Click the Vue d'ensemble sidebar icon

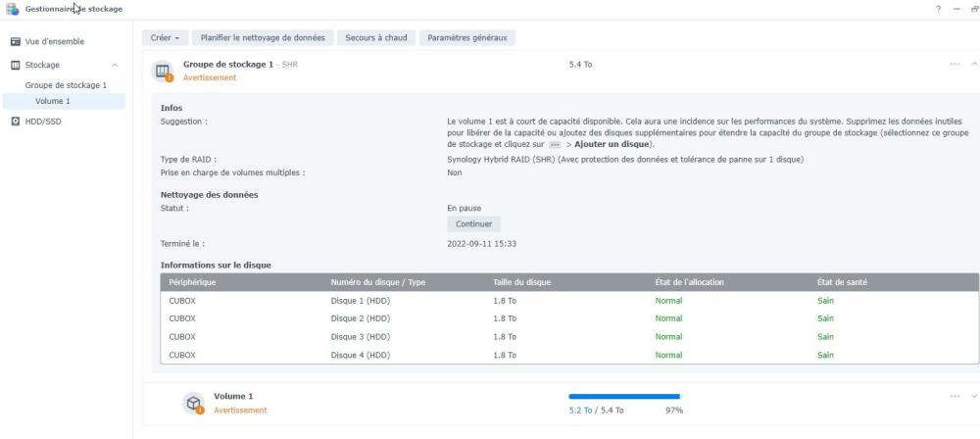[x=15, y=42]
